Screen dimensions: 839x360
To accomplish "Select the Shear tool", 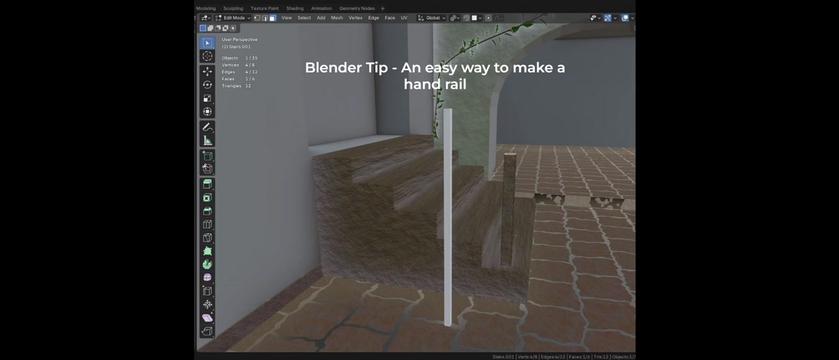I will pyautogui.click(x=208, y=318).
